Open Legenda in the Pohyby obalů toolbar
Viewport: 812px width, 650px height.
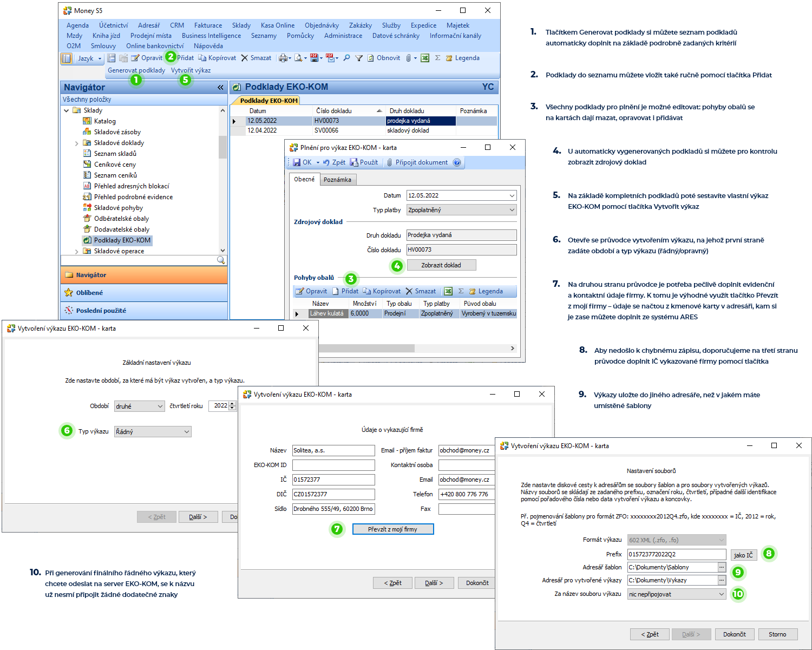486,291
